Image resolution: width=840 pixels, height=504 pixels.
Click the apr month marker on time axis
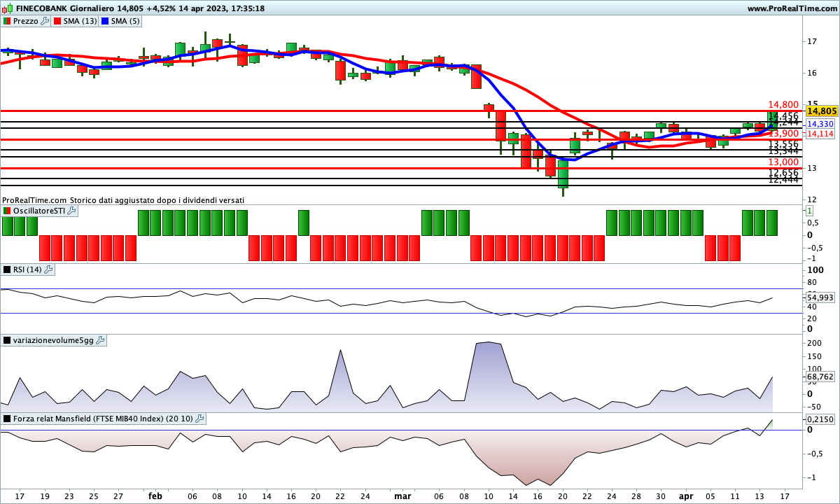686,496
